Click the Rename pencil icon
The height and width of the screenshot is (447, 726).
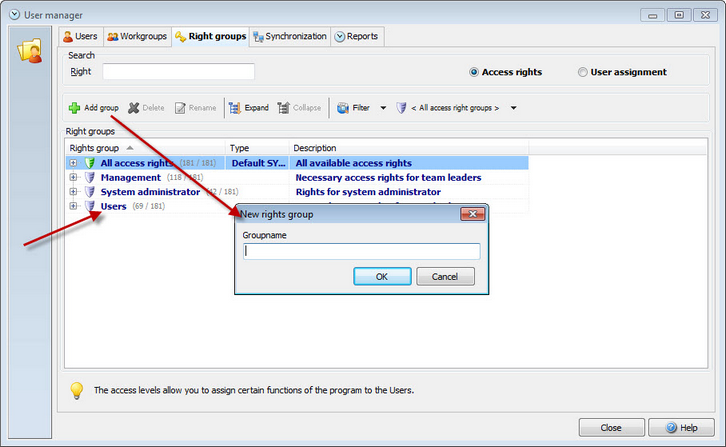click(x=180, y=108)
